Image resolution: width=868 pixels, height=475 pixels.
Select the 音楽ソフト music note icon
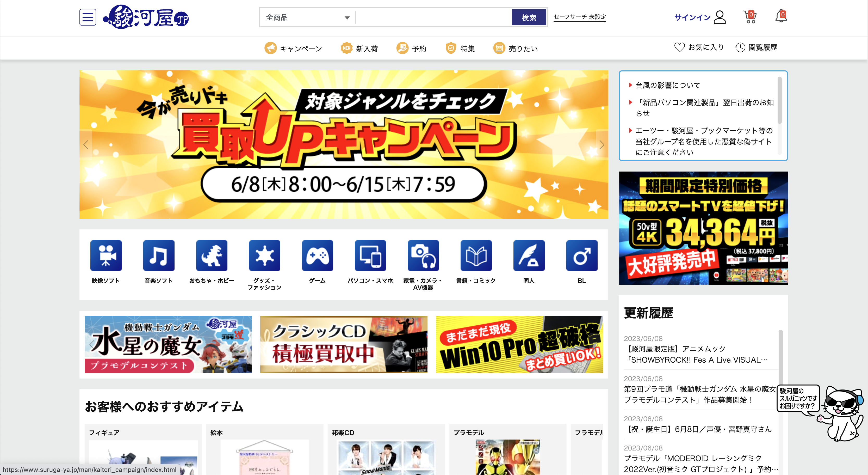[159, 255]
